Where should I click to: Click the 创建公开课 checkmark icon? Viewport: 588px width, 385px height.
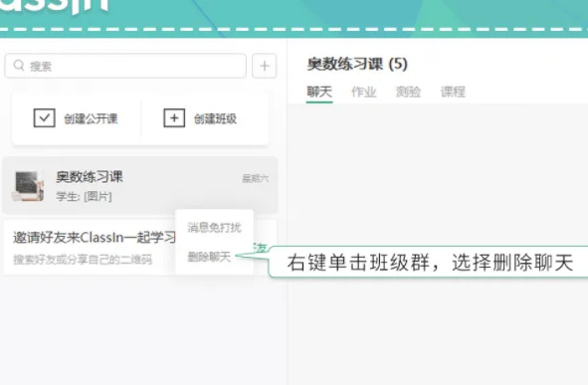click(x=44, y=118)
